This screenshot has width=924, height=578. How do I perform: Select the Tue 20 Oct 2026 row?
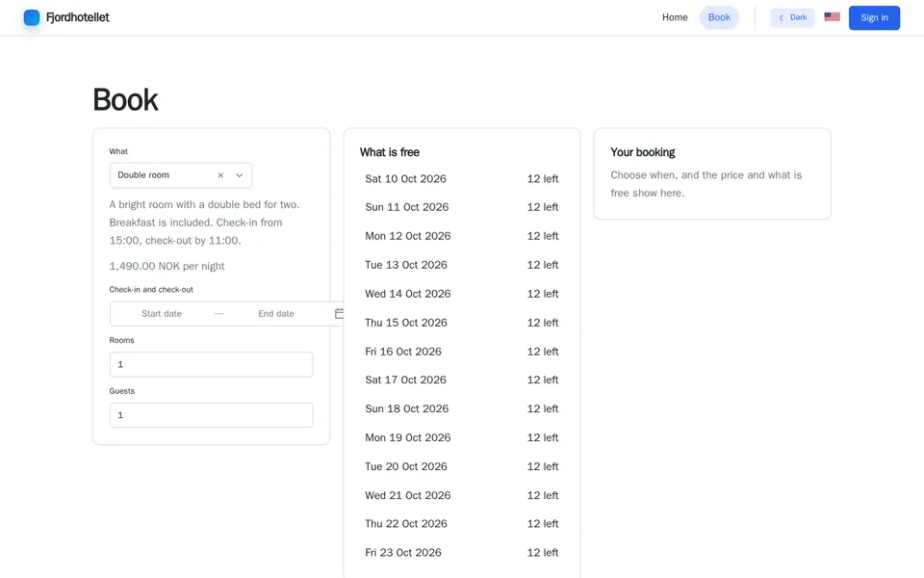[x=461, y=466]
